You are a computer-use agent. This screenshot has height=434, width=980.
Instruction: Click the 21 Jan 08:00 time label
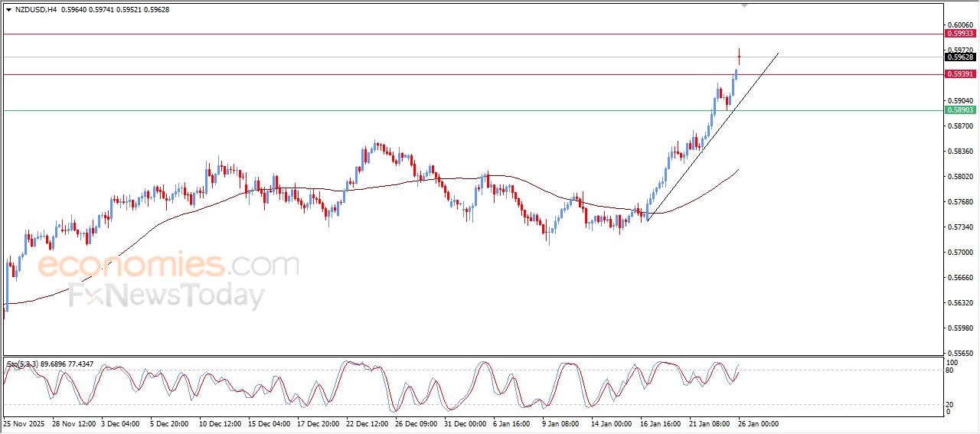(x=711, y=423)
